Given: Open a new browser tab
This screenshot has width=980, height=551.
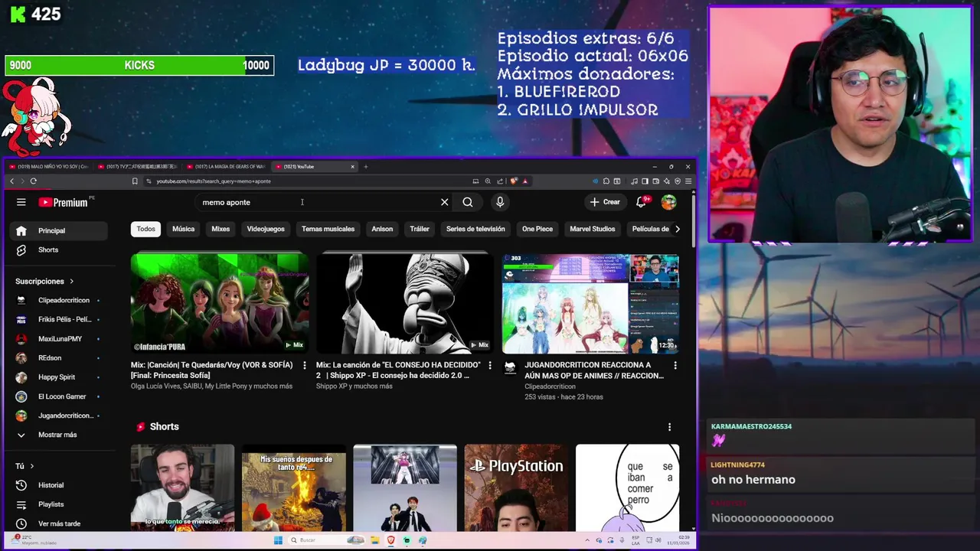Looking at the screenshot, I should (x=365, y=166).
